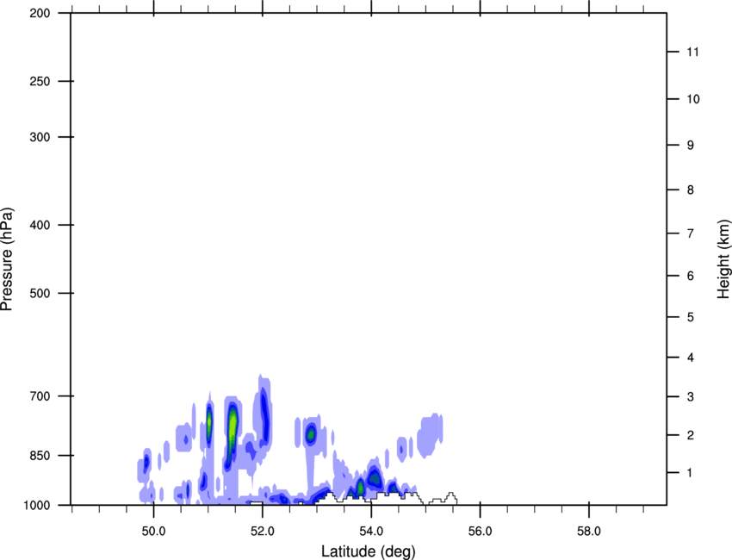Click the 10 km height label
This screenshot has height=560, width=732.
tap(692, 99)
